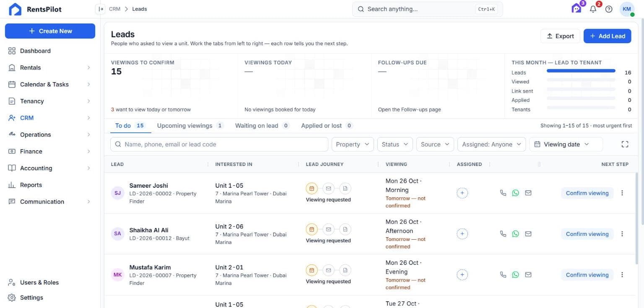
Task: Open the Assigned: Anyone dropdown
Action: [491, 144]
